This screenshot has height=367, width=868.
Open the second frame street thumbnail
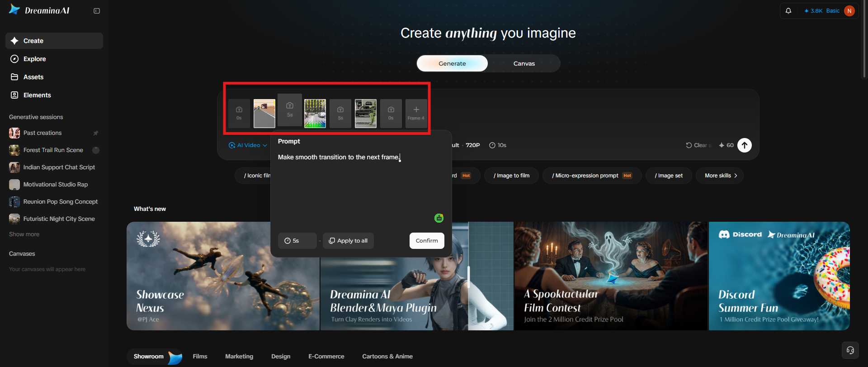click(315, 114)
